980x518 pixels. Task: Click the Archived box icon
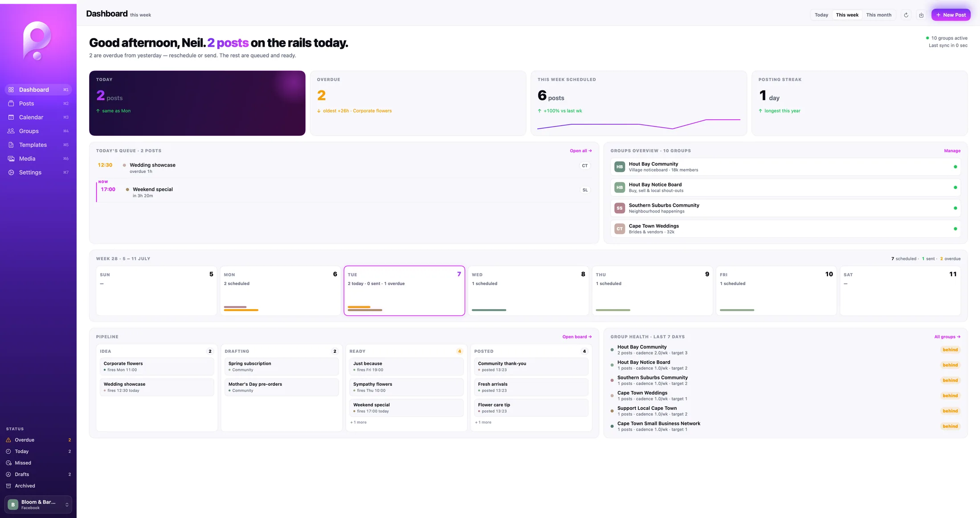[x=8, y=486]
